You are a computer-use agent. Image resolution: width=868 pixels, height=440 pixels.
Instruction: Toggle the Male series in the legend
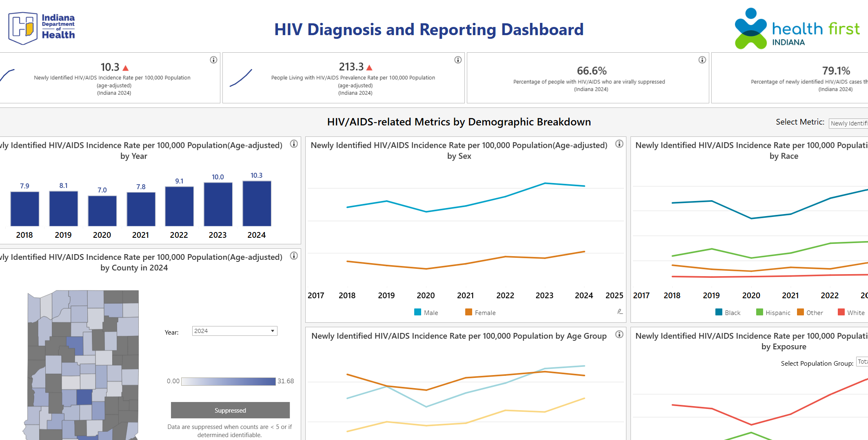point(426,313)
